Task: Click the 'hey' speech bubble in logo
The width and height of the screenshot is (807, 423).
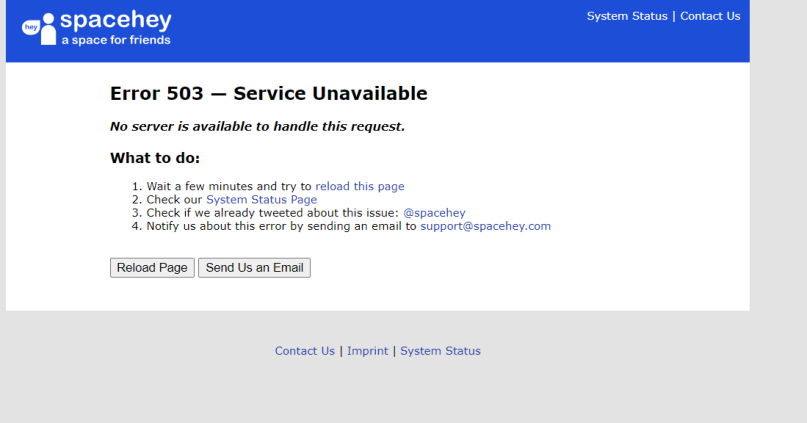Action: 30,27
